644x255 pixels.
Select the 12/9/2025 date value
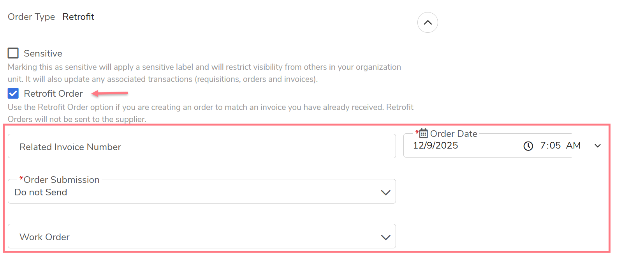(435, 145)
